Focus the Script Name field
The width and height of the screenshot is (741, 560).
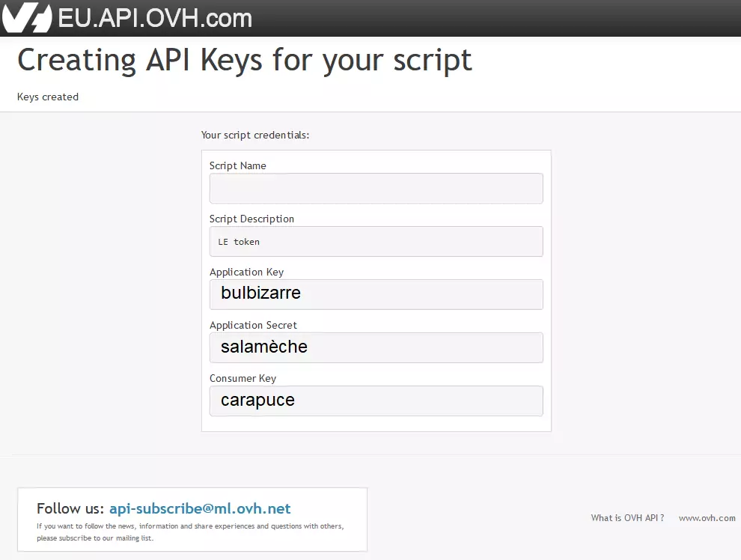point(376,188)
